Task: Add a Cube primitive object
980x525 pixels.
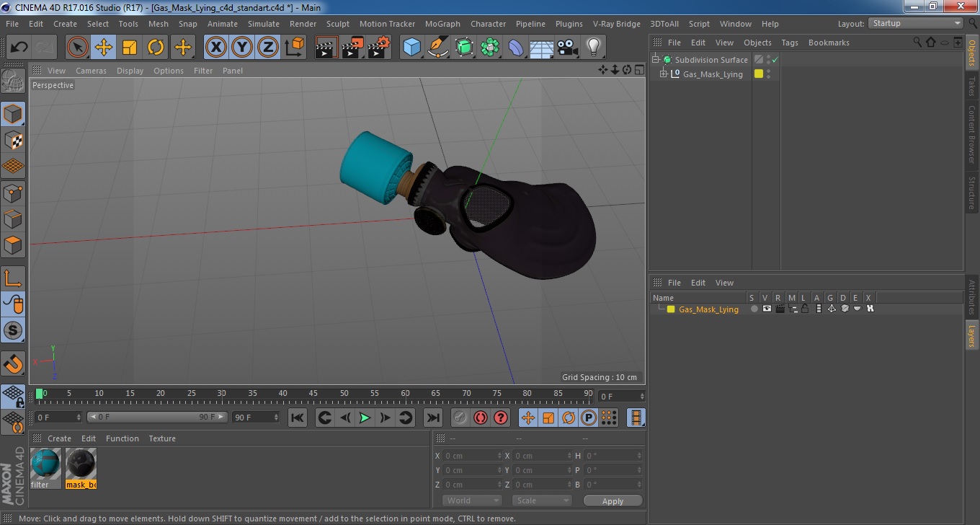Action: 411,48
